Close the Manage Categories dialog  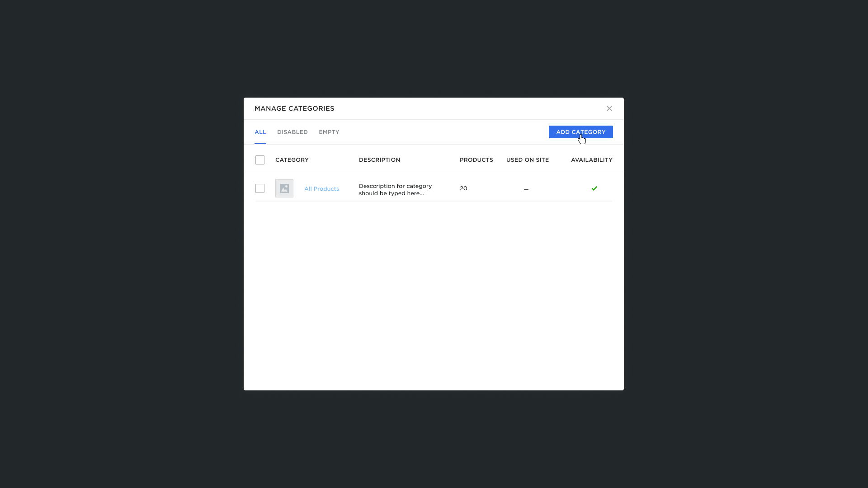609,108
